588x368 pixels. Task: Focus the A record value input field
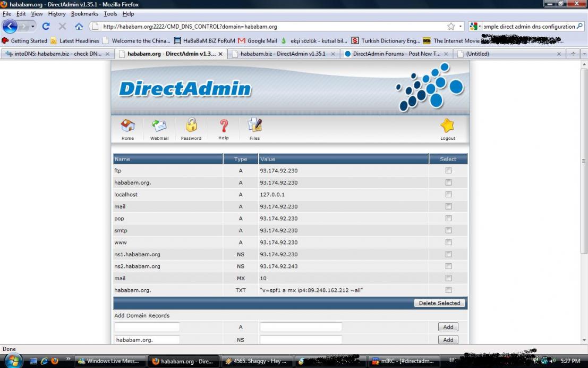[x=301, y=327]
